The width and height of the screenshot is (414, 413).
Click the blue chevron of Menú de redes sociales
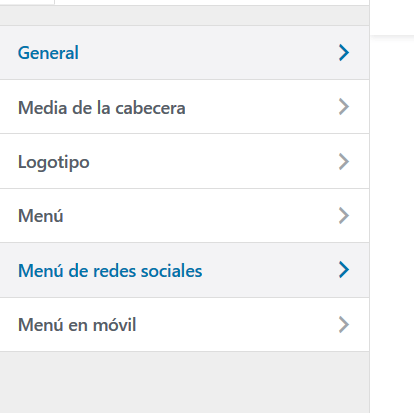point(344,270)
